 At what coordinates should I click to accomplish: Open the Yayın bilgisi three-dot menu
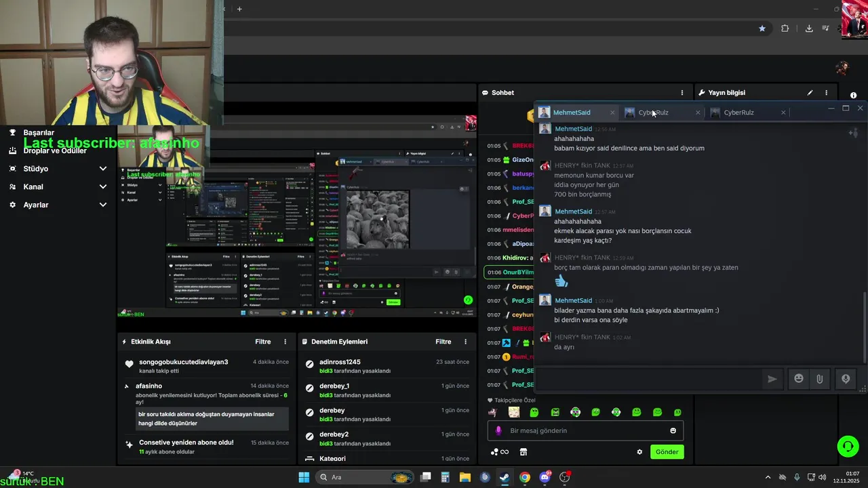(826, 93)
